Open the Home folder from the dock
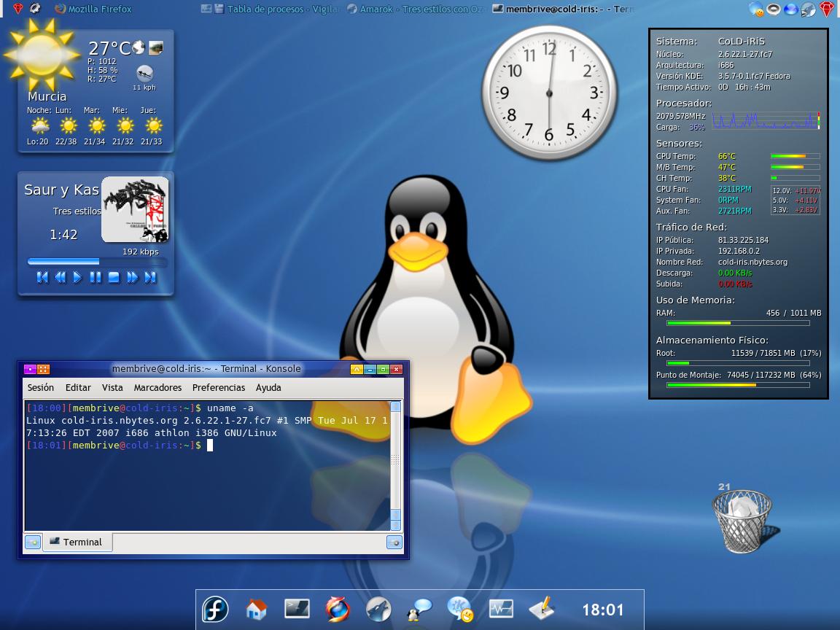Viewport: 840px width, 630px height. [x=256, y=609]
